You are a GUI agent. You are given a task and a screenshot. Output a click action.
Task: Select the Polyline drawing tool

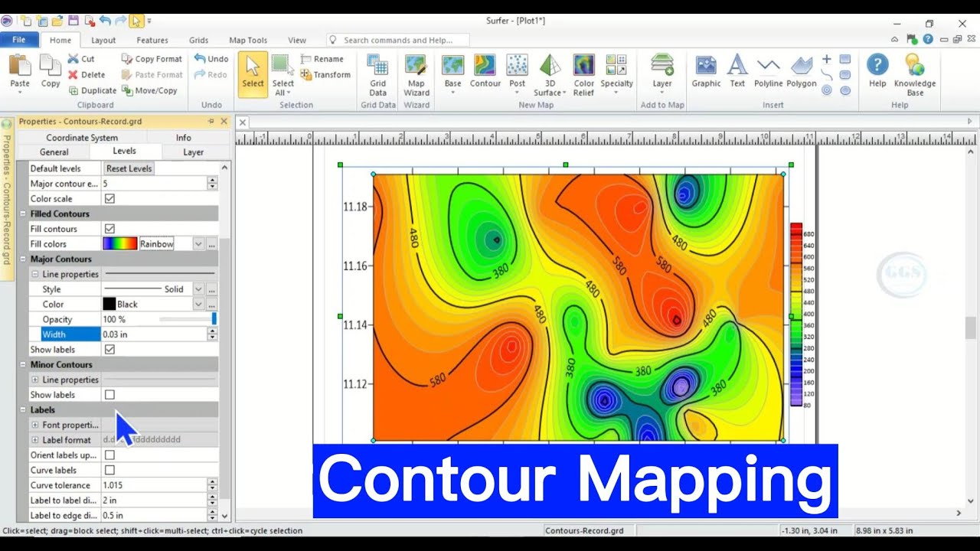click(x=768, y=71)
